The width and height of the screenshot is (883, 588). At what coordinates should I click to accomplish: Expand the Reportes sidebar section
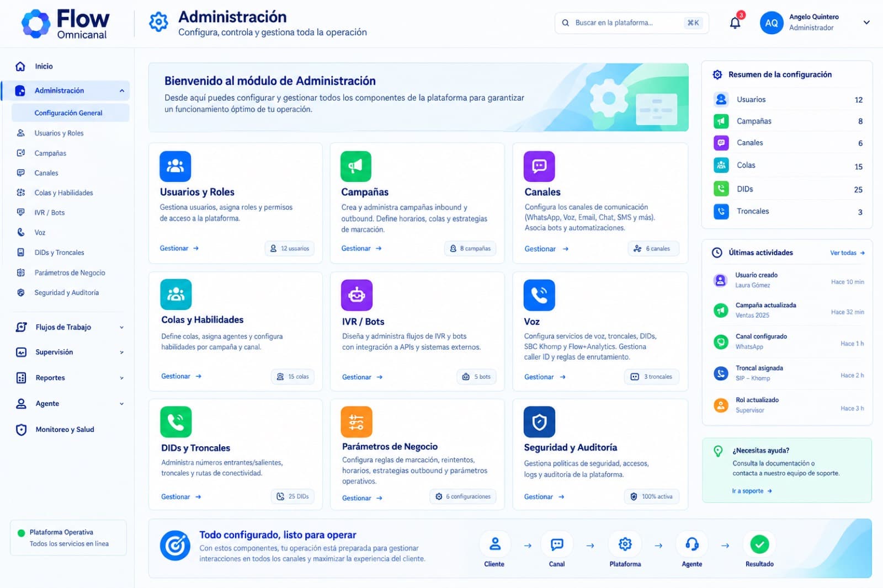click(122, 378)
